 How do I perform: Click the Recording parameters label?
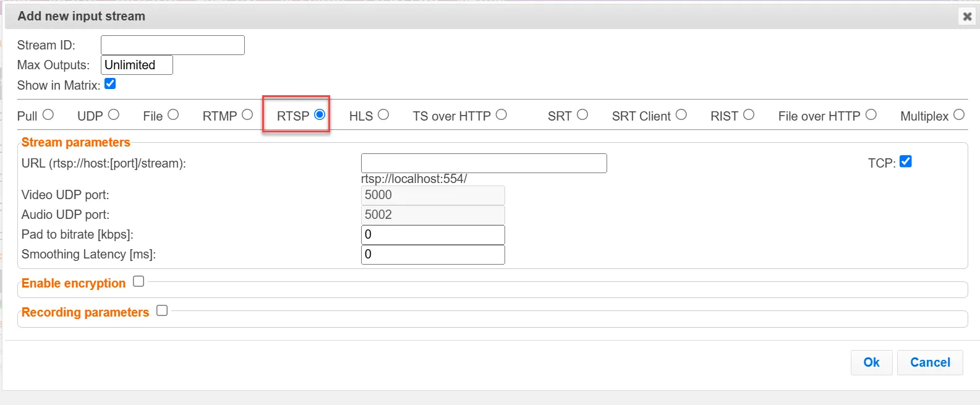coord(85,312)
